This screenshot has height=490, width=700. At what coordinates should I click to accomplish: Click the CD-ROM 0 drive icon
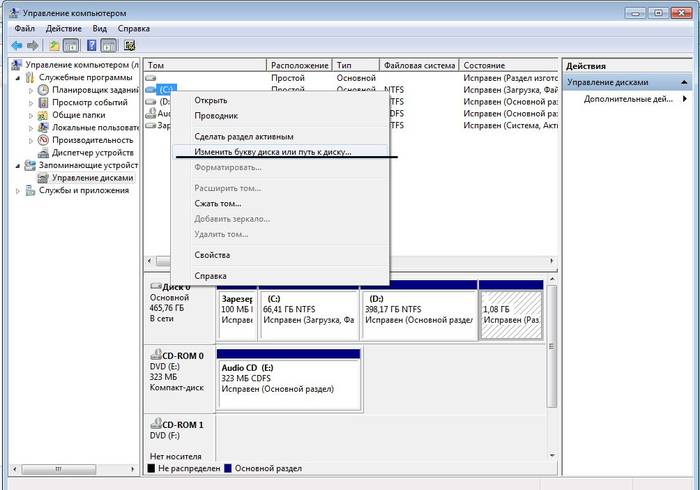pos(155,355)
